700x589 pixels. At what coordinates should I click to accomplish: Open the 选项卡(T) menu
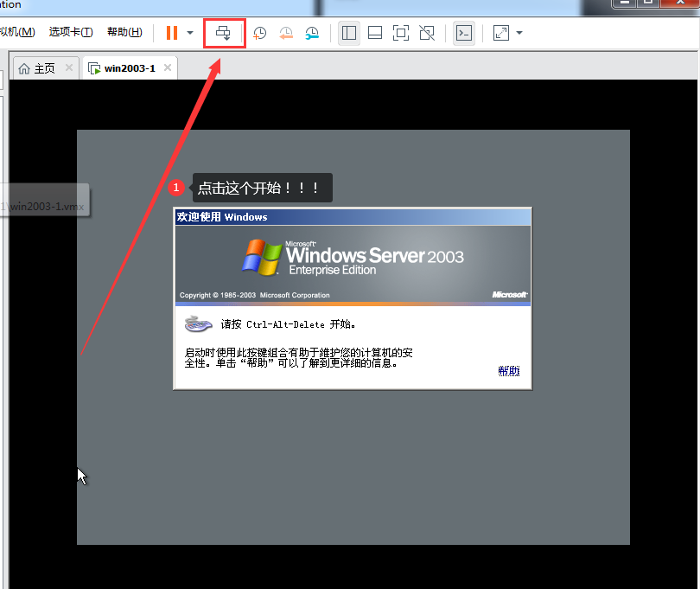[71, 32]
